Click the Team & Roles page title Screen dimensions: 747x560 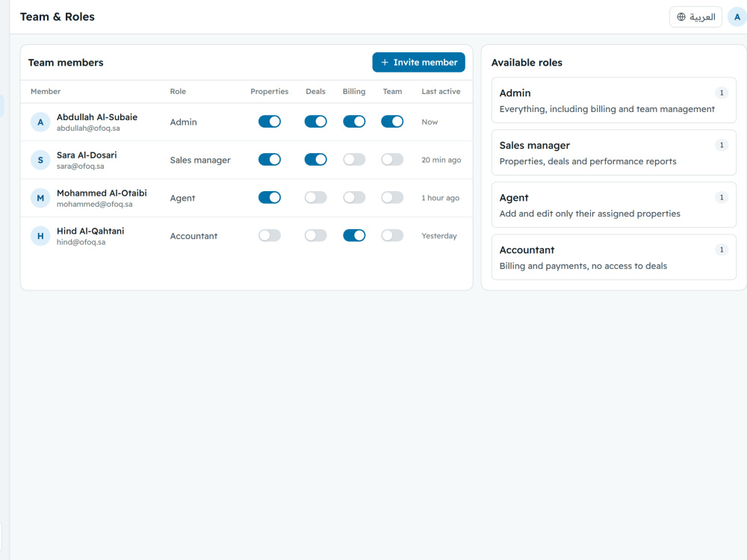58,16
